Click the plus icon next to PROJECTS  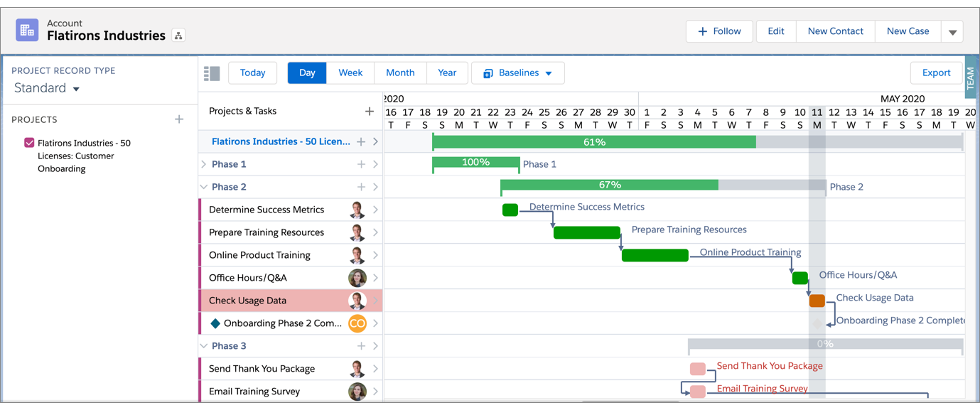tap(179, 119)
